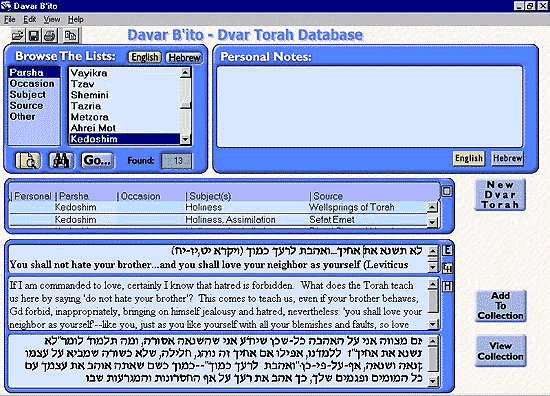Open the Edit menu

coord(30,19)
